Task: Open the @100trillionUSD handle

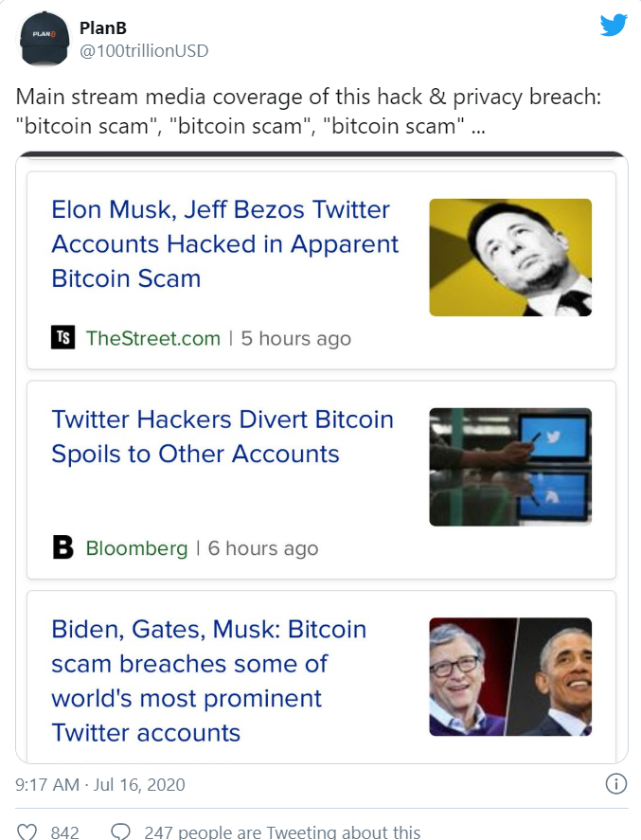Action: point(144,51)
